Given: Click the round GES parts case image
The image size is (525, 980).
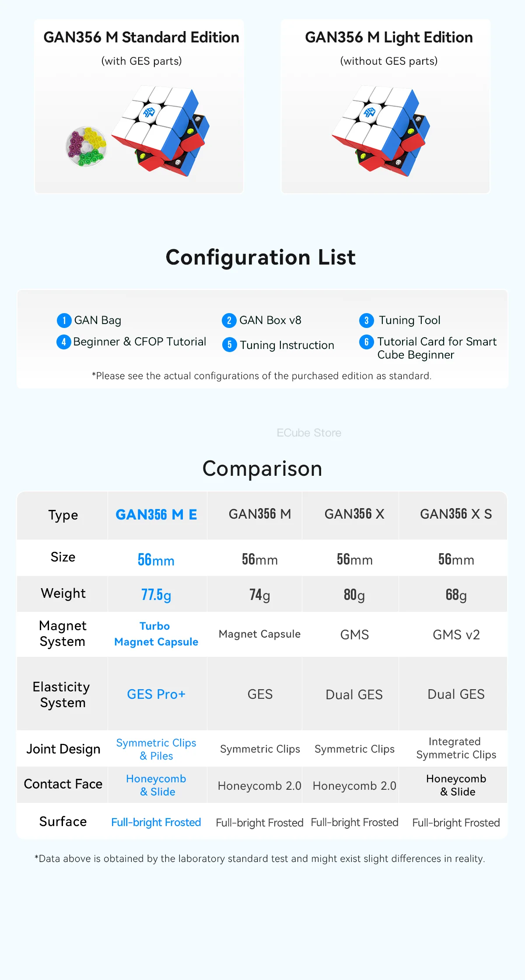Looking at the screenshot, I should (86, 146).
